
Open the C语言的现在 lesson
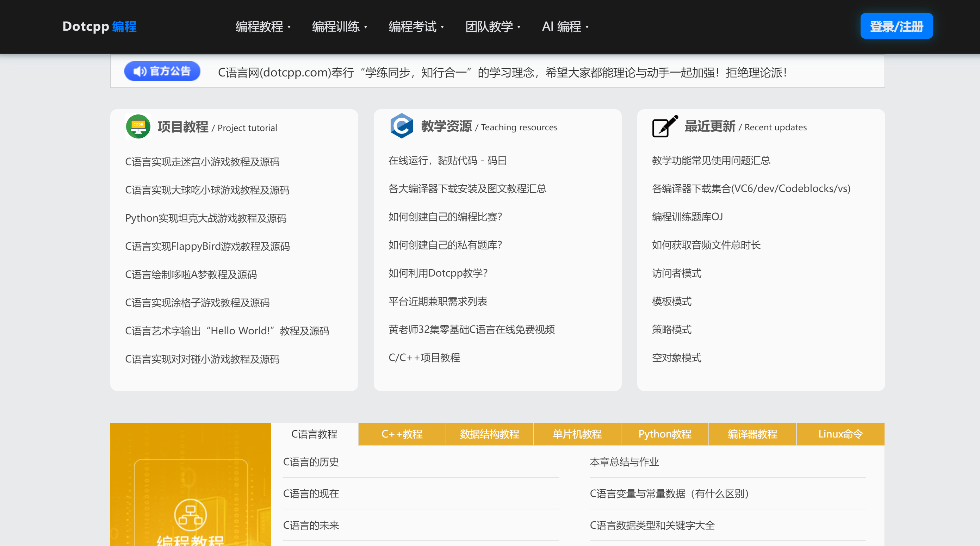click(311, 494)
